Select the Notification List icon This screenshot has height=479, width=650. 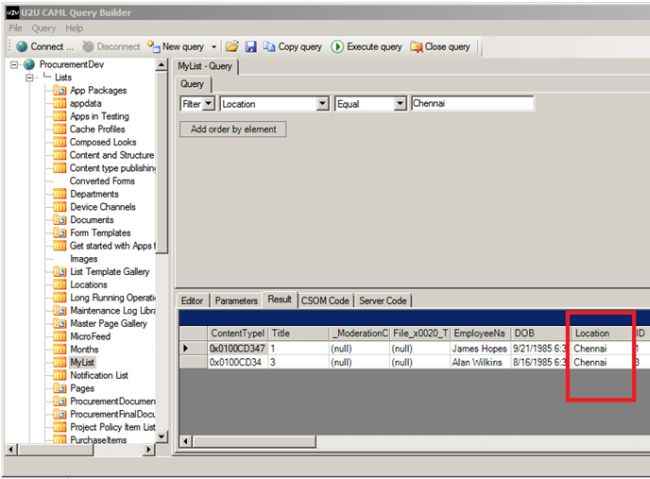point(60,375)
